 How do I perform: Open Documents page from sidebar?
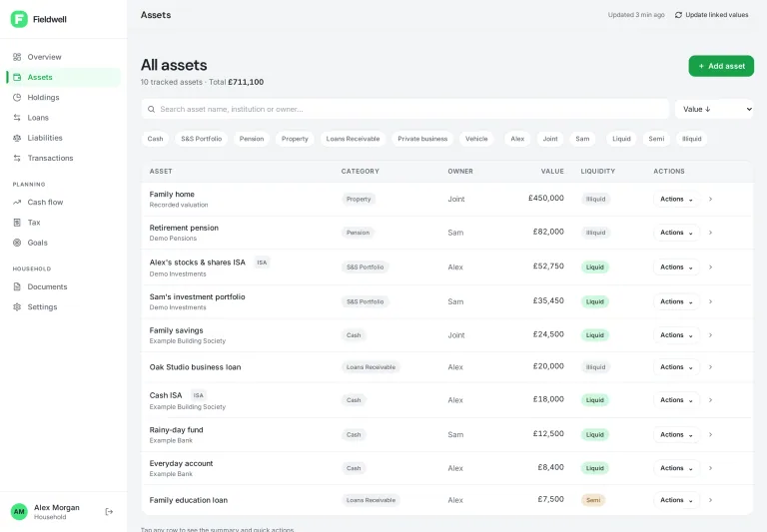tap(64, 286)
